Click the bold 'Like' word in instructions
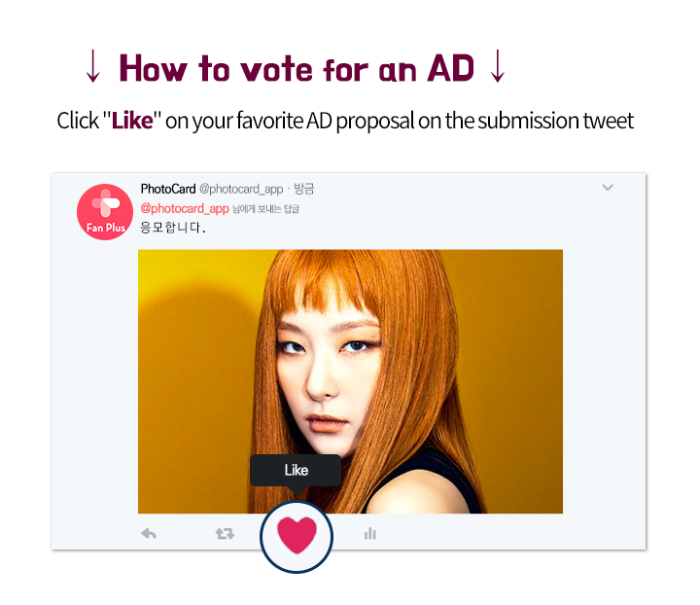This screenshot has height=605, width=700. tap(132, 121)
